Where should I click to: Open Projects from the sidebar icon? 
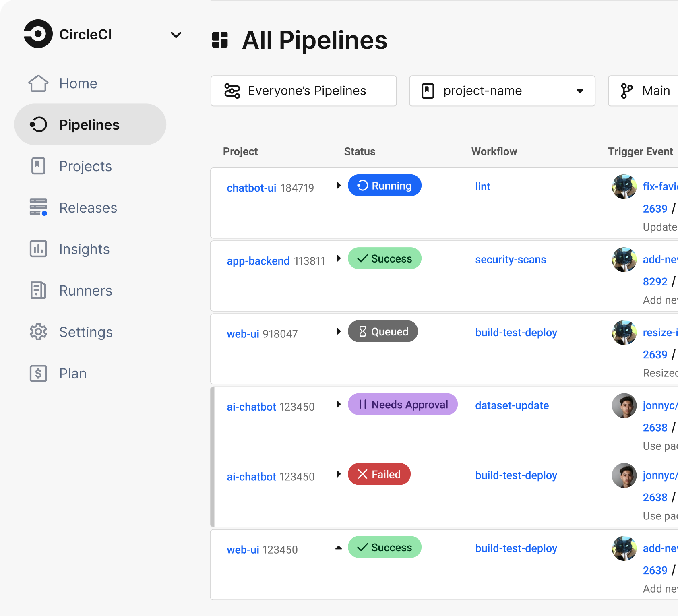(38, 166)
